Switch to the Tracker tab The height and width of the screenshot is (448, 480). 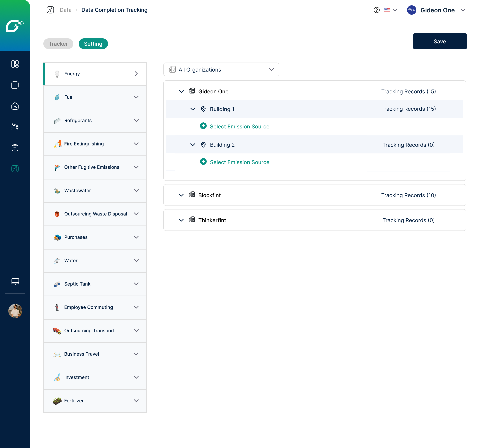pyautogui.click(x=58, y=44)
